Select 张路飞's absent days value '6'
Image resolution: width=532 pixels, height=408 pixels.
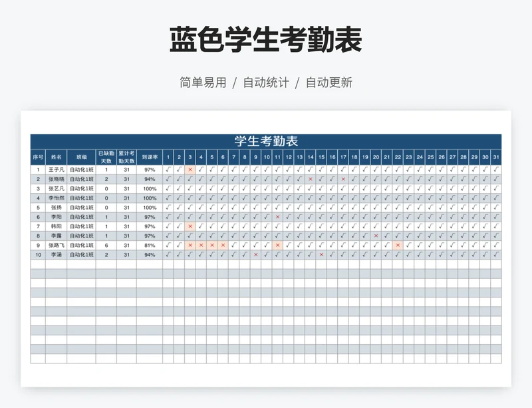point(106,246)
